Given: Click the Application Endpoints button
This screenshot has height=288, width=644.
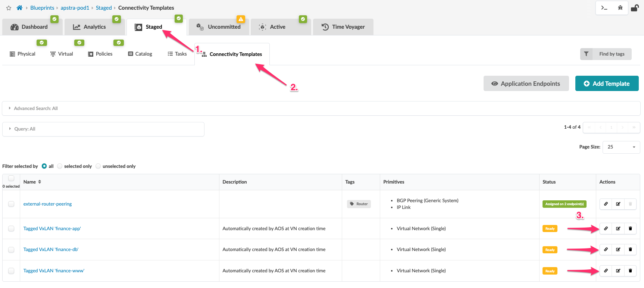Looking at the screenshot, I should tap(526, 84).
